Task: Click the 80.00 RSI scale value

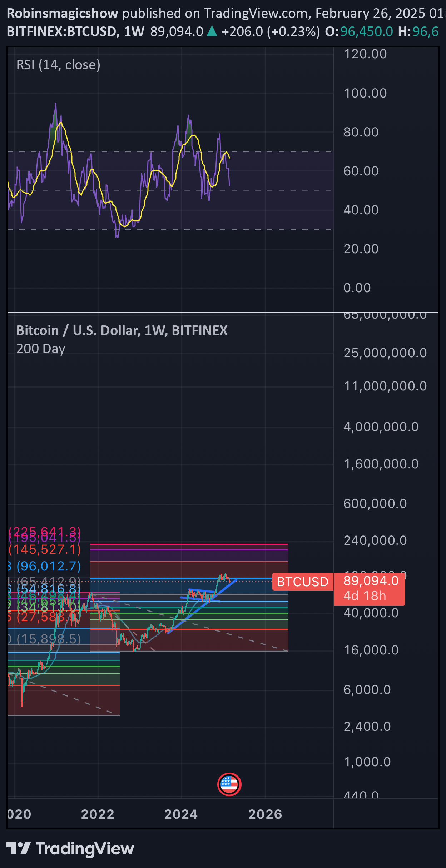Action: click(361, 132)
